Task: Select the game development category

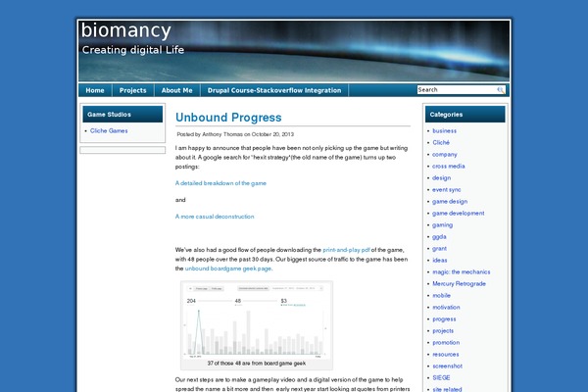Action: pyautogui.click(x=459, y=213)
